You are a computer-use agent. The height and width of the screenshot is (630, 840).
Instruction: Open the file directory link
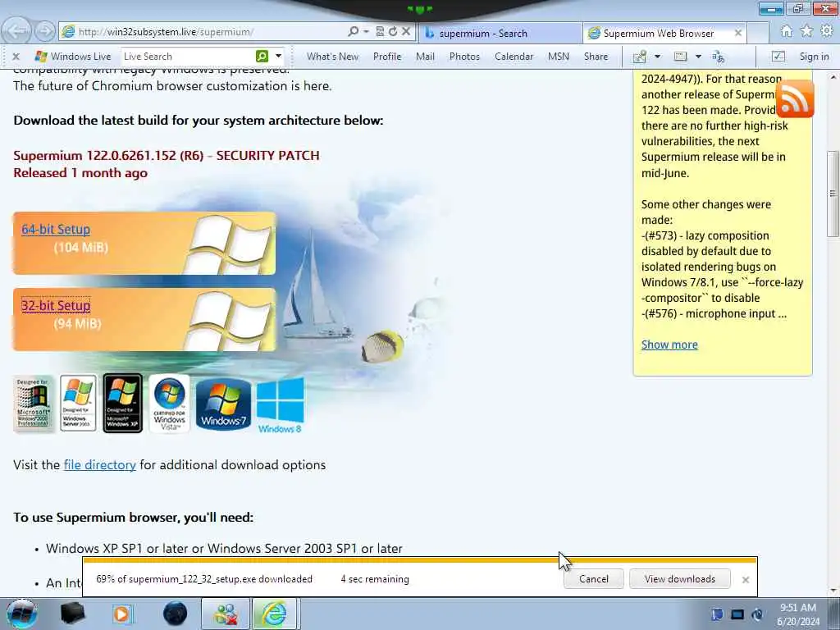pos(99,464)
